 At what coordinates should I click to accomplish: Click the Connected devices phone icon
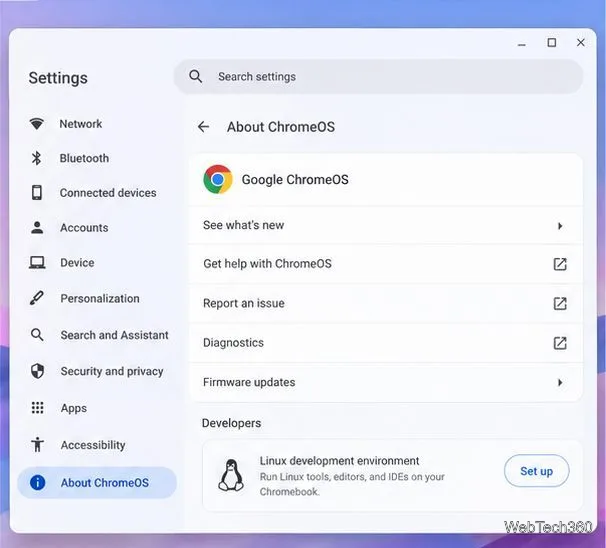coord(37,192)
